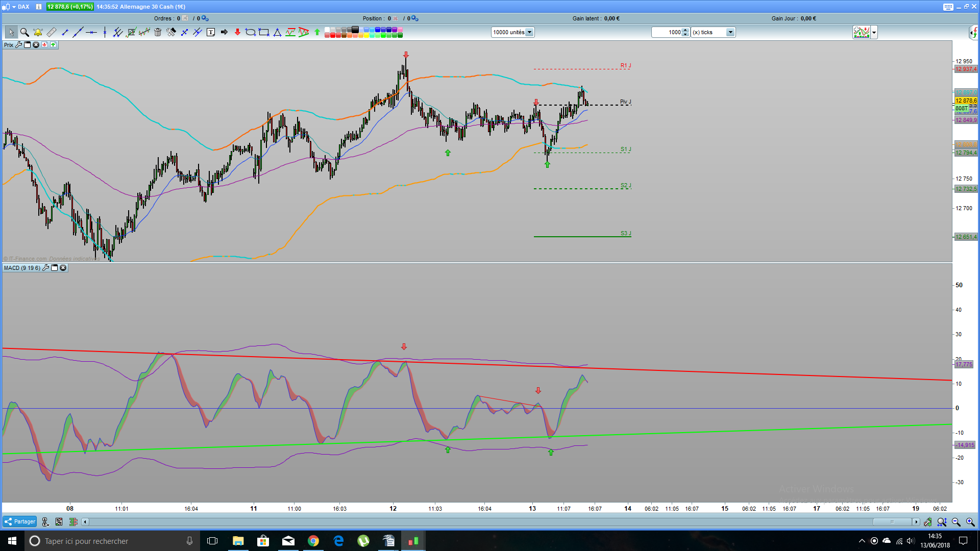This screenshot has height=551, width=980.
Task: Click the alert bell icon
Action: click(38, 32)
